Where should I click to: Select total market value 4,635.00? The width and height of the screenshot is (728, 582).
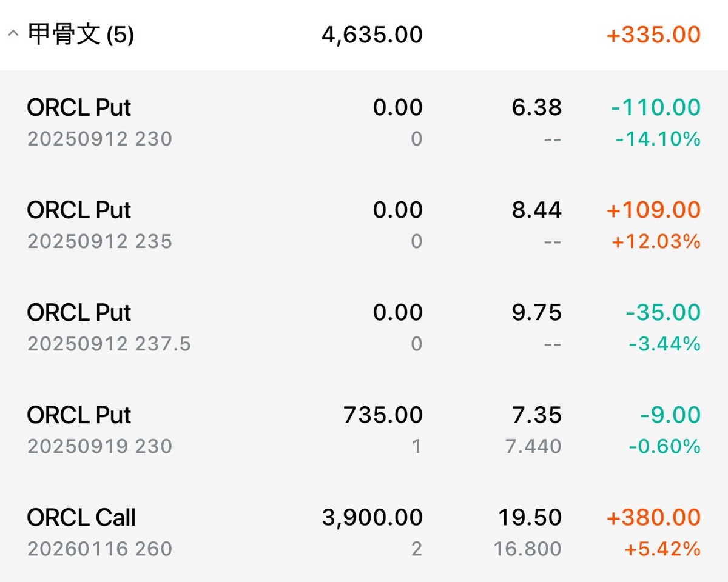point(372,35)
